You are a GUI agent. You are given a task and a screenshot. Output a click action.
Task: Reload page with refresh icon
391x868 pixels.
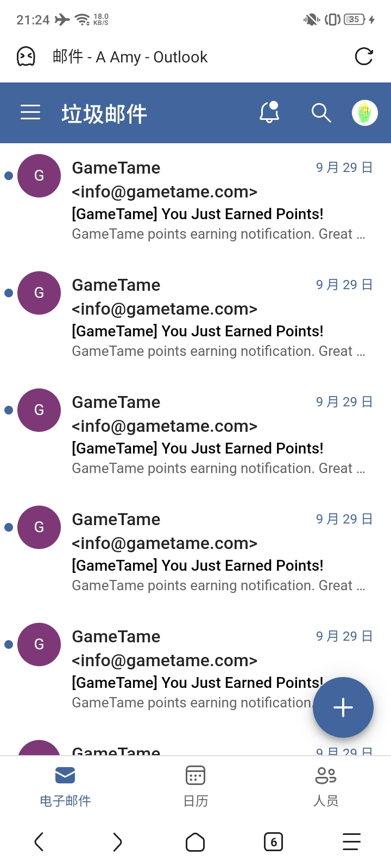click(364, 56)
